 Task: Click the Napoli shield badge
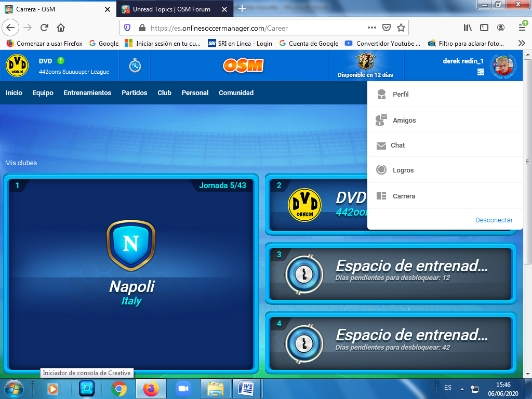(x=131, y=245)
